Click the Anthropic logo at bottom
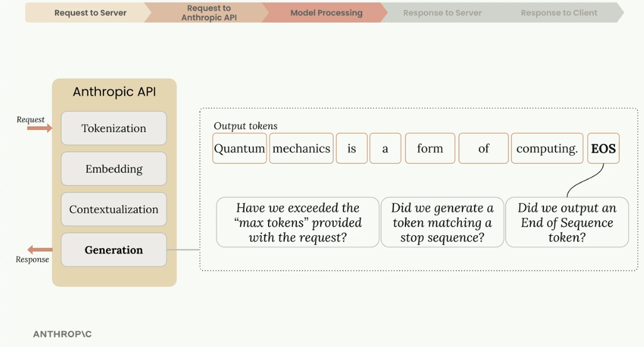644x347 pixels. 62,334
